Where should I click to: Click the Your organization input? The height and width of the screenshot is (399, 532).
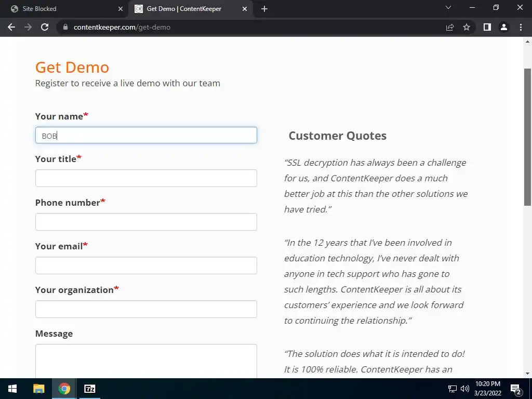(x=146, y=309)
